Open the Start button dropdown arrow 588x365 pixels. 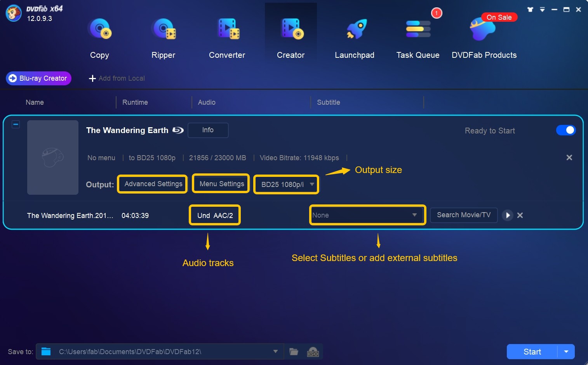[566, 352]
